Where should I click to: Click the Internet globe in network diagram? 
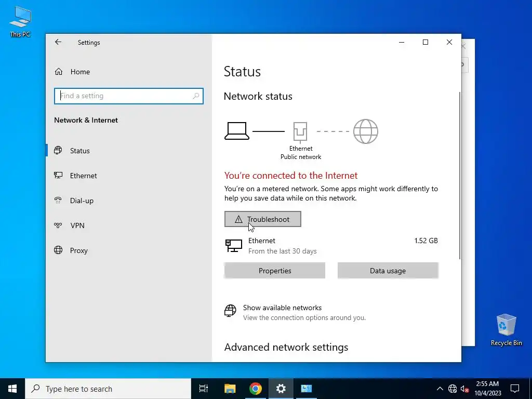click(x=365, y=131)
